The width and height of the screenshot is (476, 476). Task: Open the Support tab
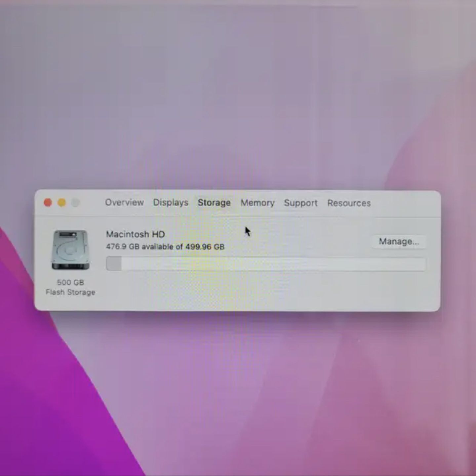coord(301,203)
